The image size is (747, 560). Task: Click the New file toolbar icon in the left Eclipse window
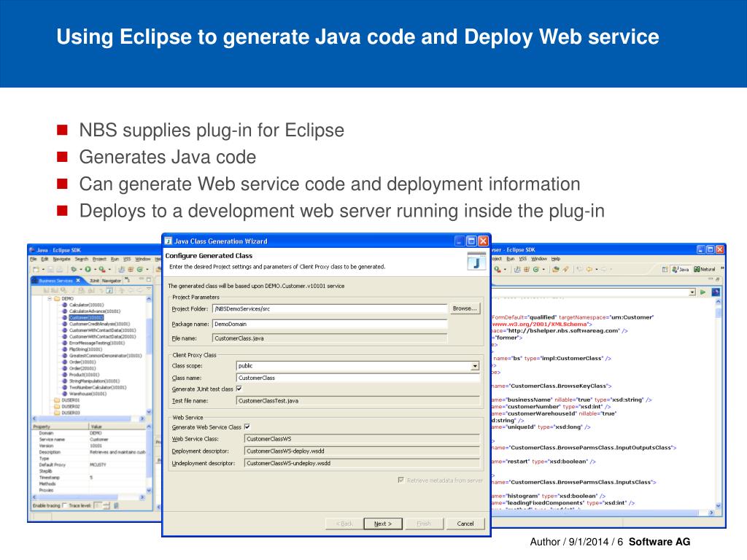pyautogui.click(x=36, y=270)
